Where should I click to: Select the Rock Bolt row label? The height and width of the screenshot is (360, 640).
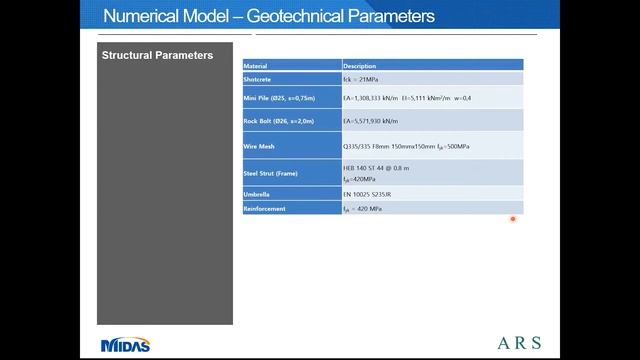pyautogui.click(x=292, y=120)
